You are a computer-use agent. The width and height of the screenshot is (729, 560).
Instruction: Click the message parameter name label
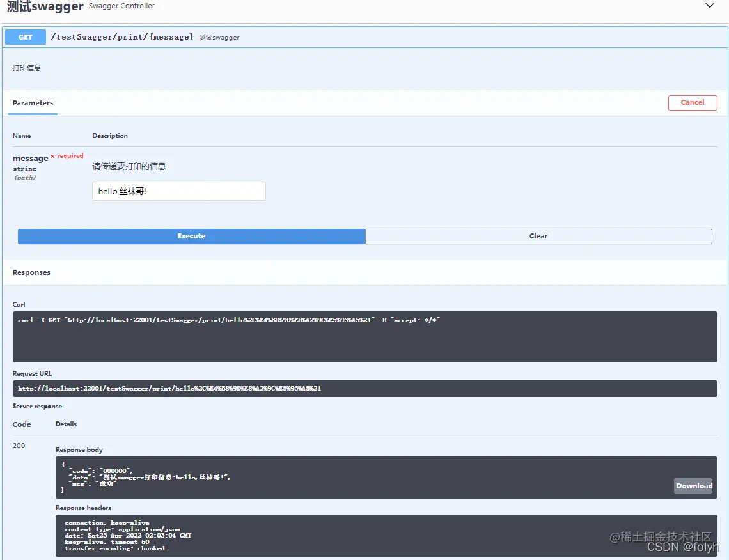coord(30,159)
